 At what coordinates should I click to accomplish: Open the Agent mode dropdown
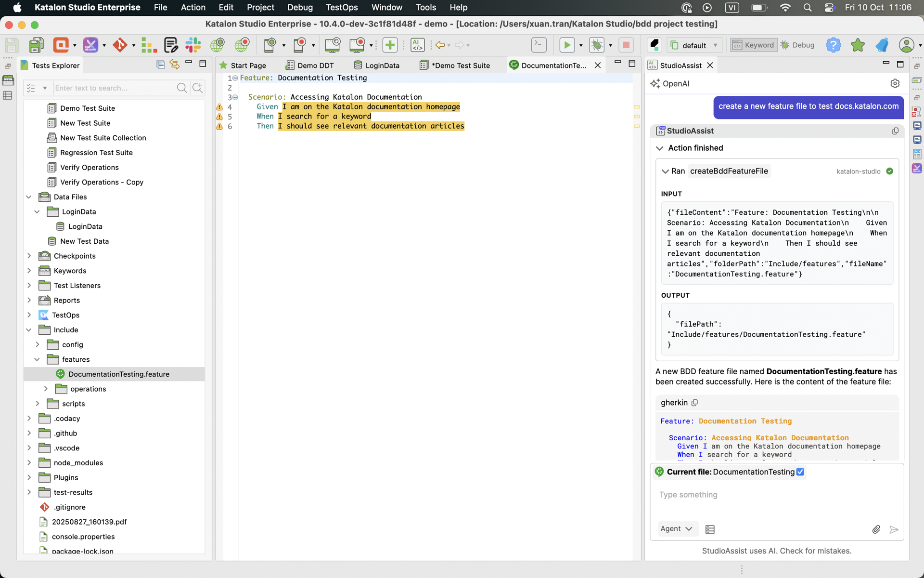[676, 529]
